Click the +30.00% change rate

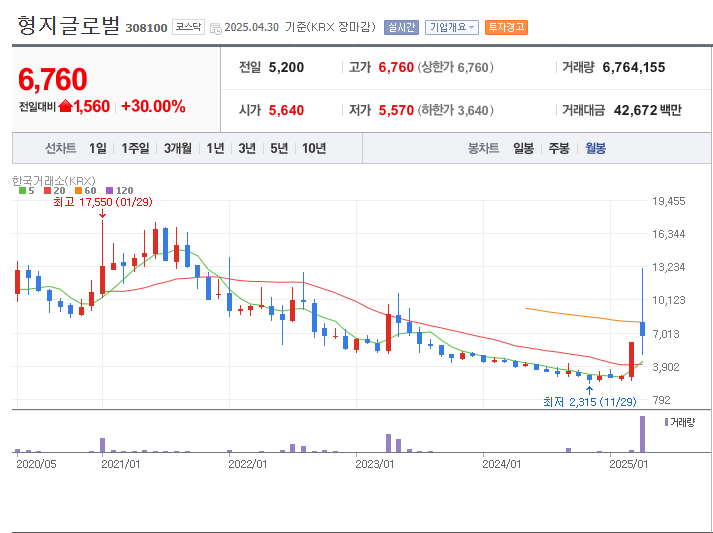tap(153, 106)
